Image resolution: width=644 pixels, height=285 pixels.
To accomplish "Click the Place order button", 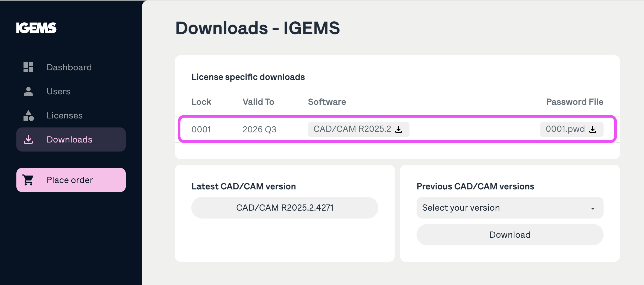I will coord(71,180).
